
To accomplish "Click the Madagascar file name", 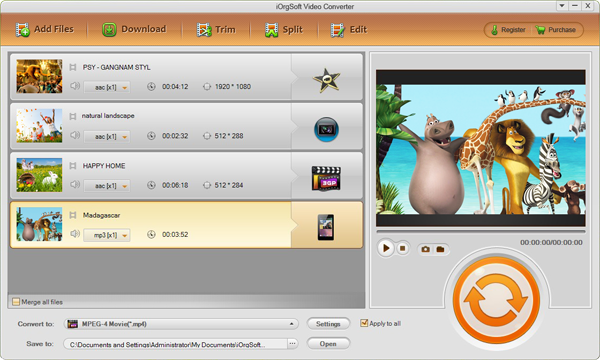I will click(101, 215).
